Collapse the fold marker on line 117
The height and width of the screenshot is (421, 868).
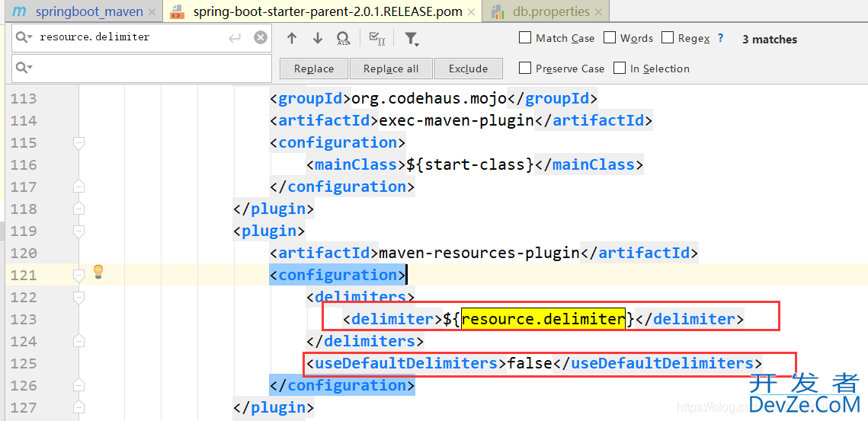tap(78, 187)
